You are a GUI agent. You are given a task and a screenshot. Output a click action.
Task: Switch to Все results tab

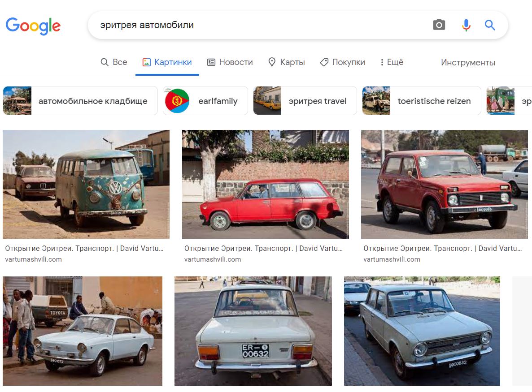coord(114,62)
